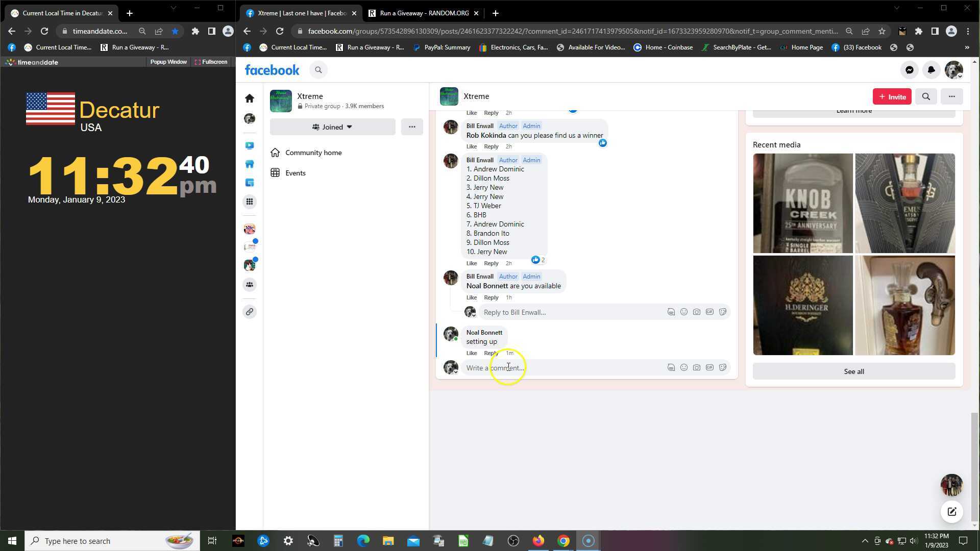Click See all under Recent media

pyautogui.click(x=853, y=371)
